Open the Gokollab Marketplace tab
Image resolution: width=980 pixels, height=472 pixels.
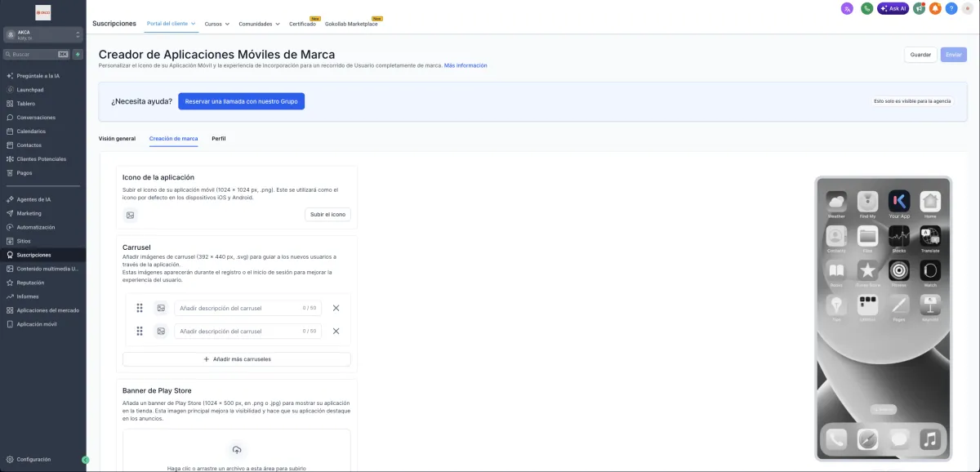pos(351,24)
